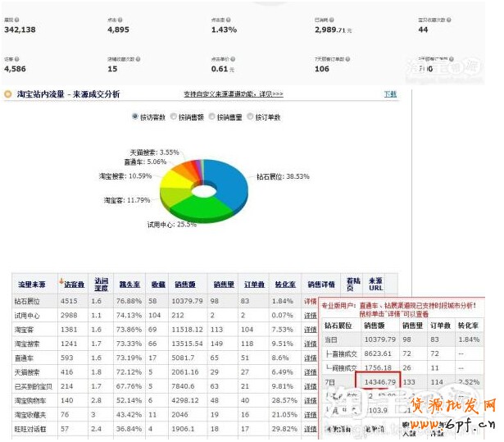Select the 按销售额 radio button

[174, 117]
